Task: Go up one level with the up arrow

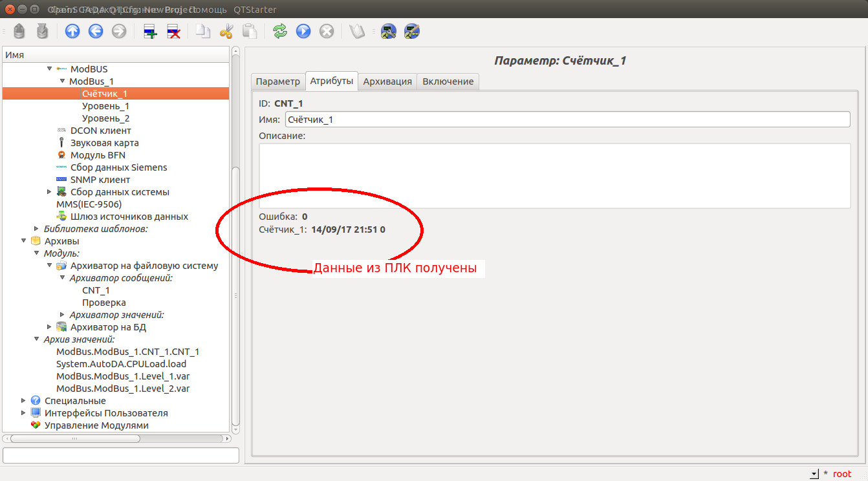Action: (72, 31)
